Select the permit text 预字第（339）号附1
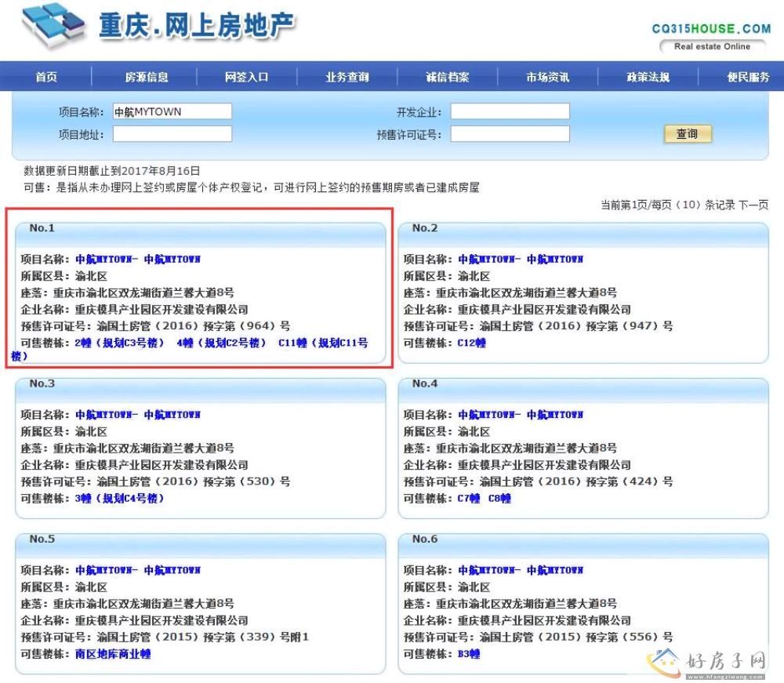 256,637
